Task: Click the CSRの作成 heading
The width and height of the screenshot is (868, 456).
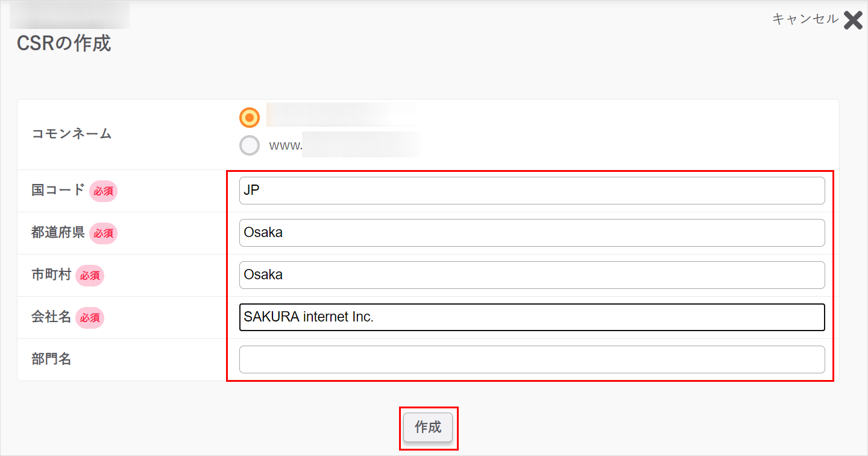Action: (x=64, y=43)
